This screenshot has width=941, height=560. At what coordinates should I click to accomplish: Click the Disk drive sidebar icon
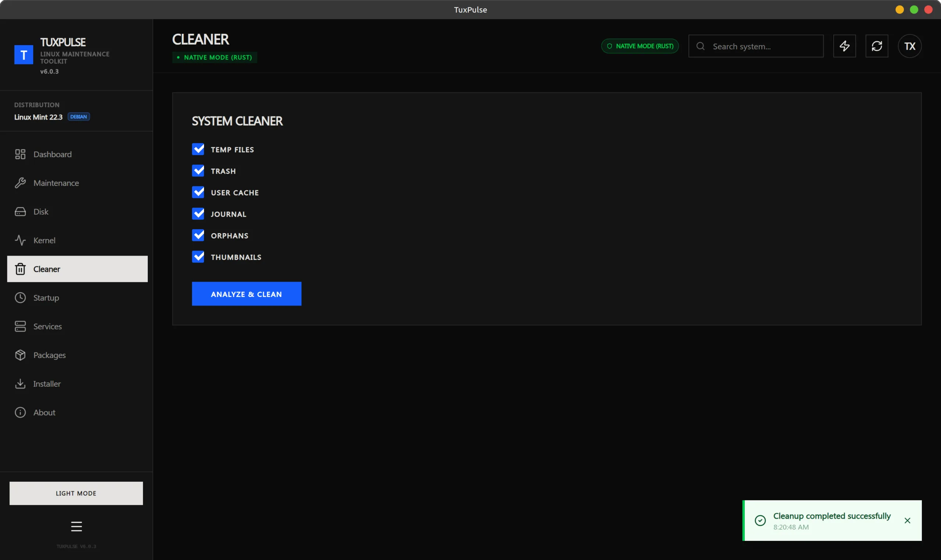click(20, 212)
